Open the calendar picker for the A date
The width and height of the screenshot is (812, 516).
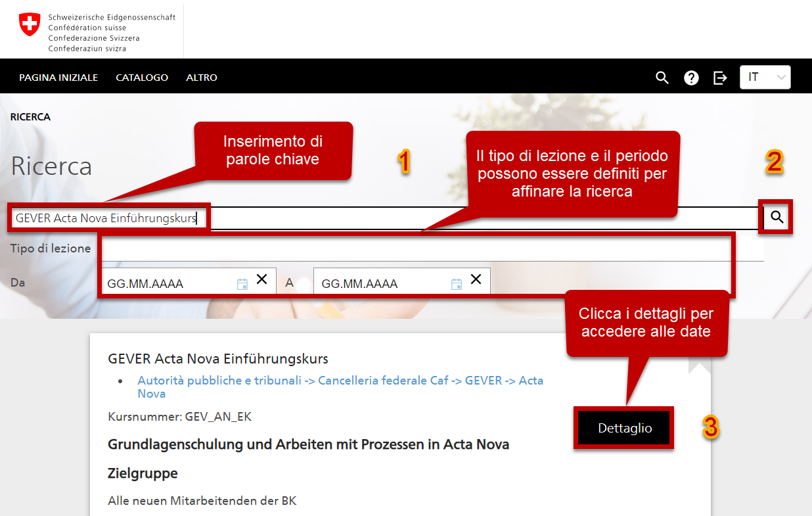(x=457, y=284)
